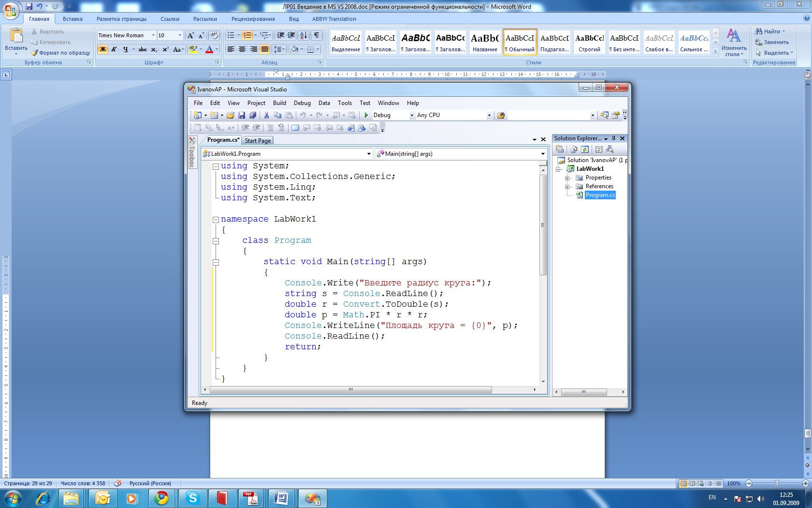The height and width of the screenshot is (508, 812).
Task: Click Заменить (Replace) in editing group
Action: (772, 42)
